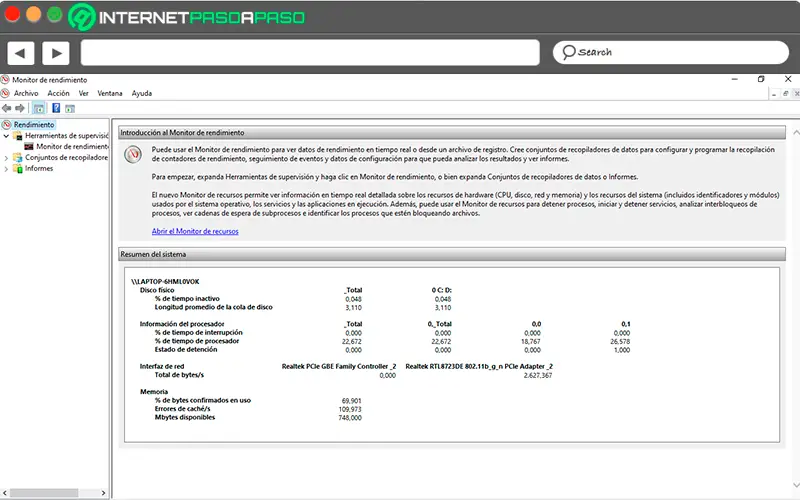Select Herramientas de supervisión tree item
Image resolution: width=800 pixels, height=500 pixels.
point(67,136)
